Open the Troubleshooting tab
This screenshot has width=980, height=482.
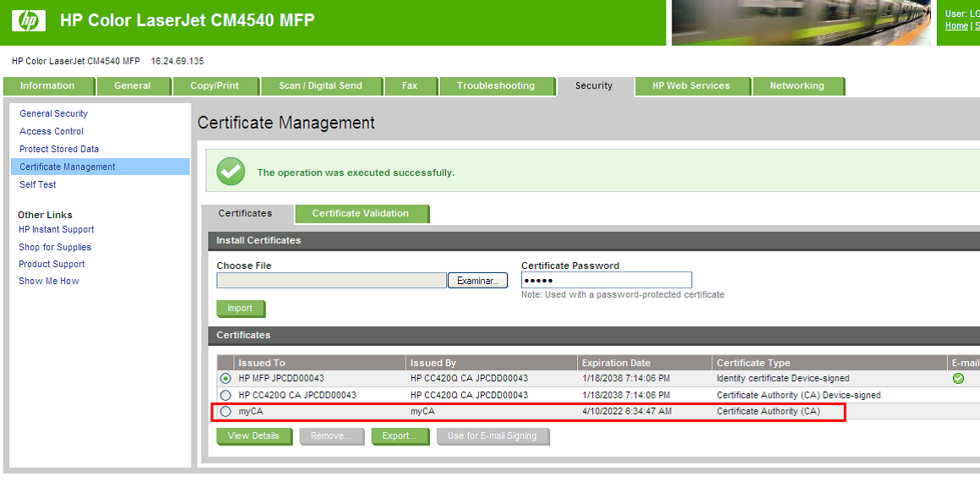pyautogui.click(x=496, y=86)
